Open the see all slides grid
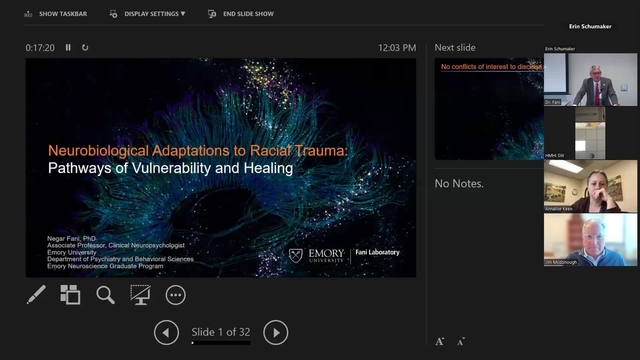Image resolution: width=640 pixels, height=360 pixels. click(x=70, y=295)
